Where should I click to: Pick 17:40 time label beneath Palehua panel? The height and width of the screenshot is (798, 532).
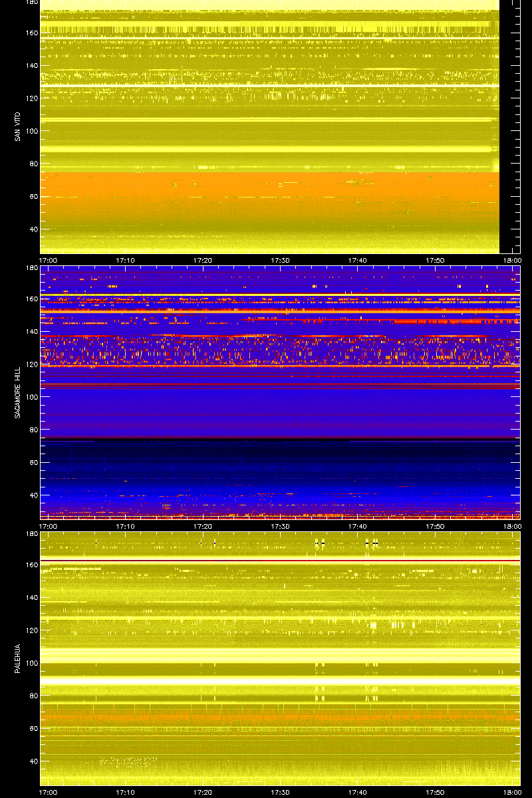[358, 792]
